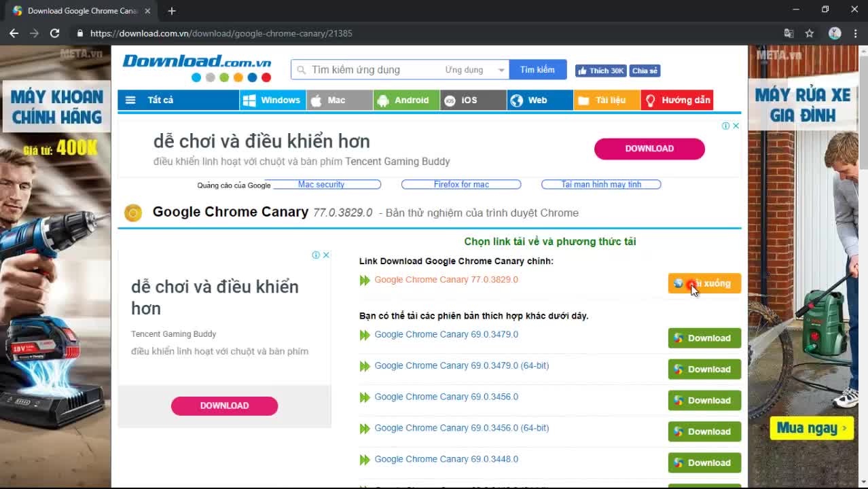This screenshot has height=489, width=868.
Task: Open the Chrome three-dot menu
Action: click(x=854, y=33)
